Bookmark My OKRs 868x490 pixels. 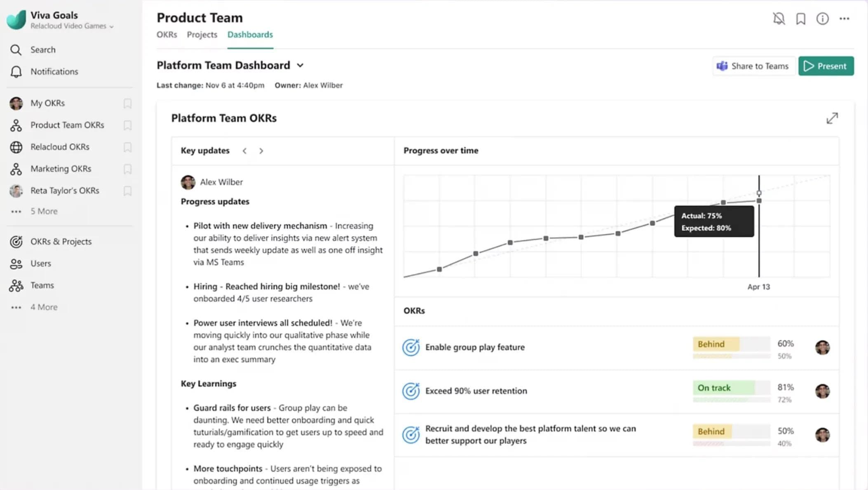127,104
